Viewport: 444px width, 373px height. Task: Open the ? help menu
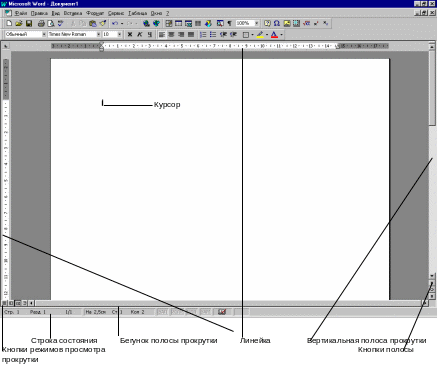[x=168, y=13]
